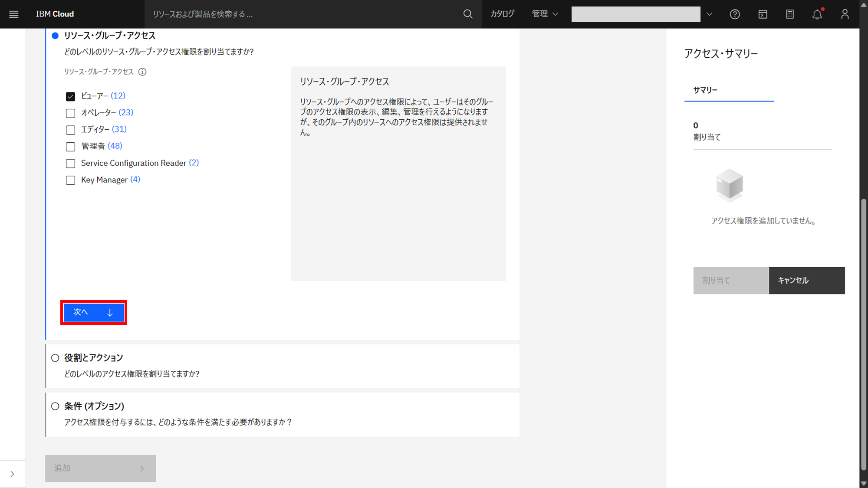868x488 pixels.
Task: Click info icon beside リソース・グループ・アクセス label
Action: pos(142,72)
